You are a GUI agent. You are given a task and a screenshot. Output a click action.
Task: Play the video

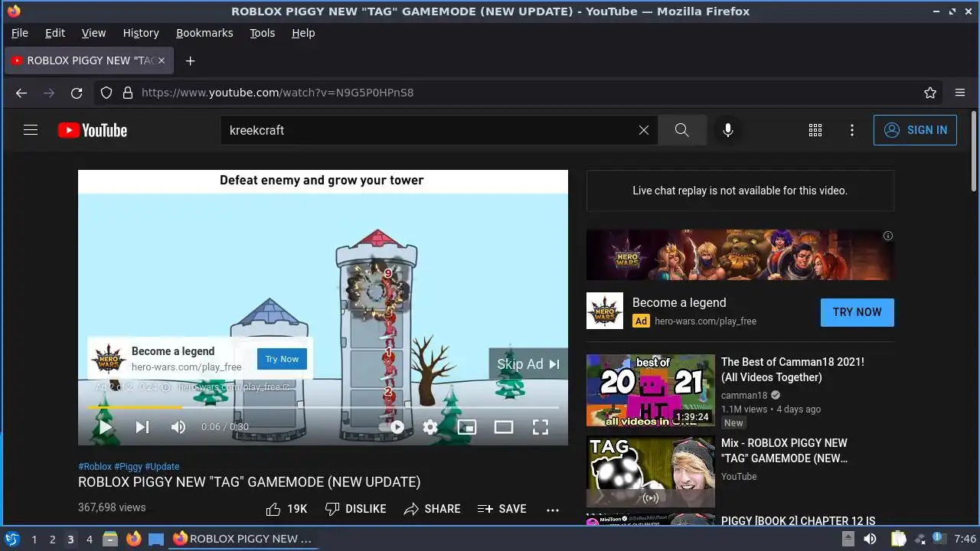click(x=106, y=427)
